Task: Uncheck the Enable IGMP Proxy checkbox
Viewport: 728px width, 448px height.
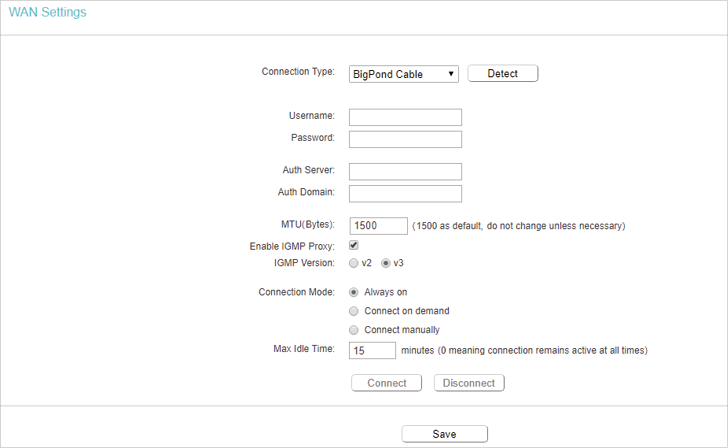Action: [354, 245]
